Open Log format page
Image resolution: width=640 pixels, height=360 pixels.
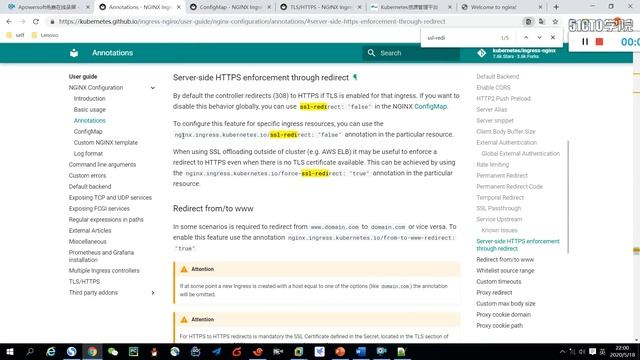tap(88, 154)
